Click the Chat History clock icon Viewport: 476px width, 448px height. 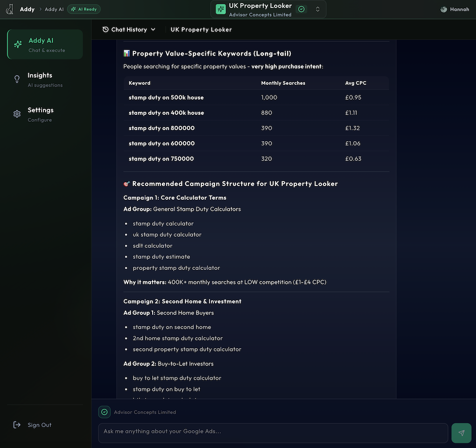pos(105,29)
